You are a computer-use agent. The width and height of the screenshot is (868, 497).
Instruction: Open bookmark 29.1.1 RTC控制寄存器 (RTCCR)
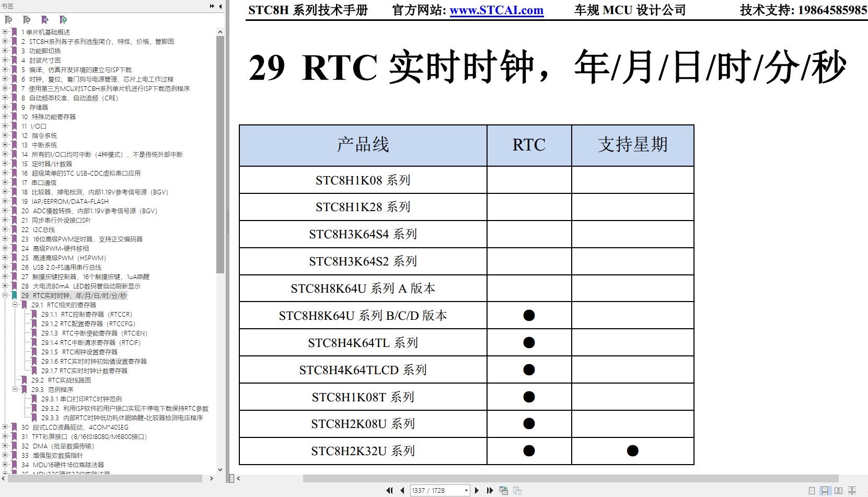pos(87,315)
